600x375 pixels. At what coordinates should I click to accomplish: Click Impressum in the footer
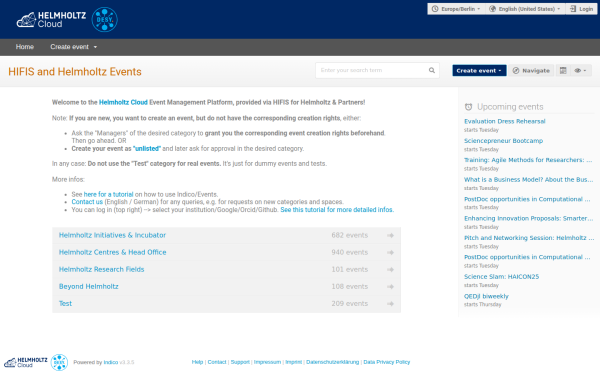[x=267, y=362]
